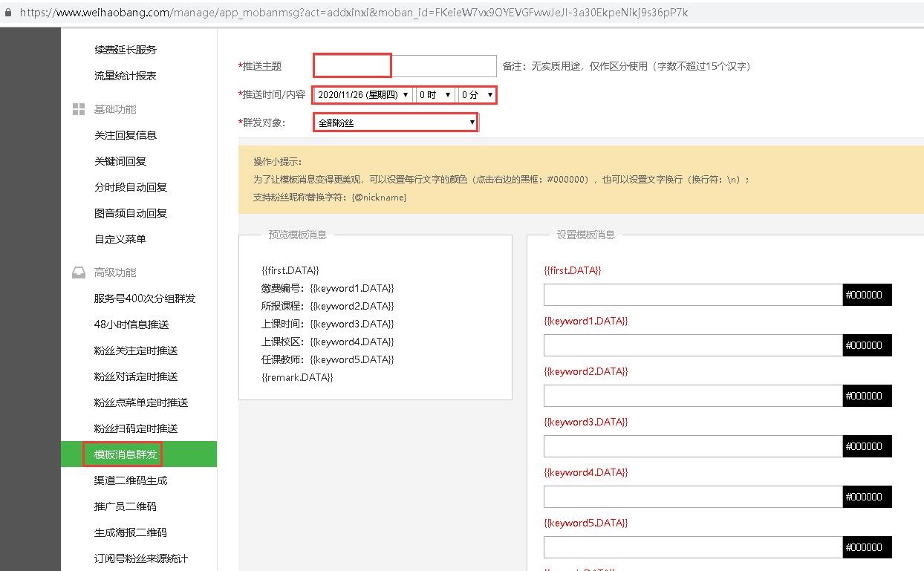Expand the 群发对象 全部粉丝 dropdown
The height and width of the screenshot is (571, 924).
pos(396,123)
